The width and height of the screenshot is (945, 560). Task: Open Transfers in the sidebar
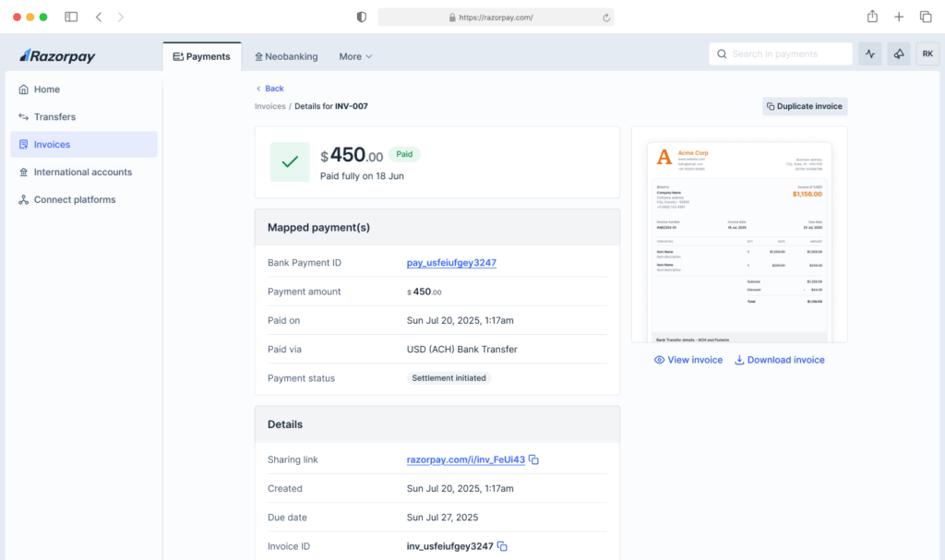(x=54, y=117)
